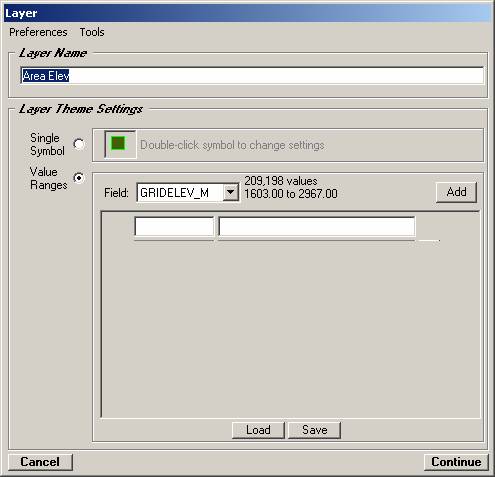Click the 'Double-click symbol to change settings' text
The image size is (495, 477).
point(232,145)
